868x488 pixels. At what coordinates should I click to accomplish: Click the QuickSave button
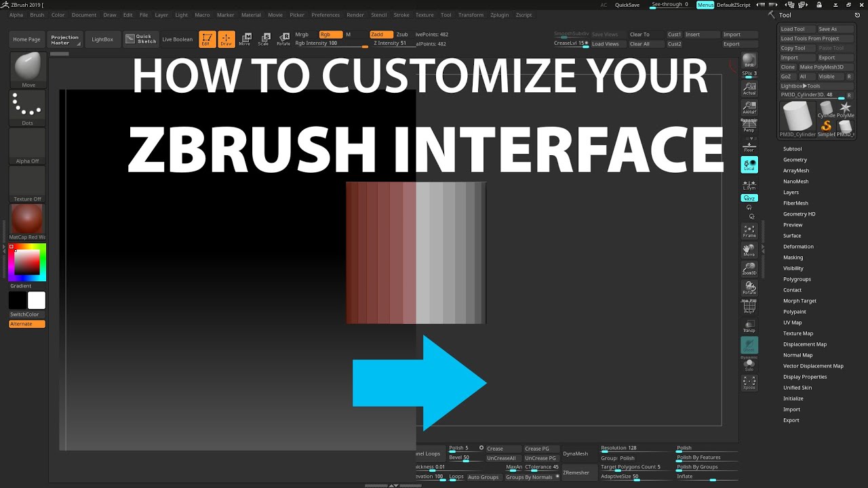pos(627,5)
